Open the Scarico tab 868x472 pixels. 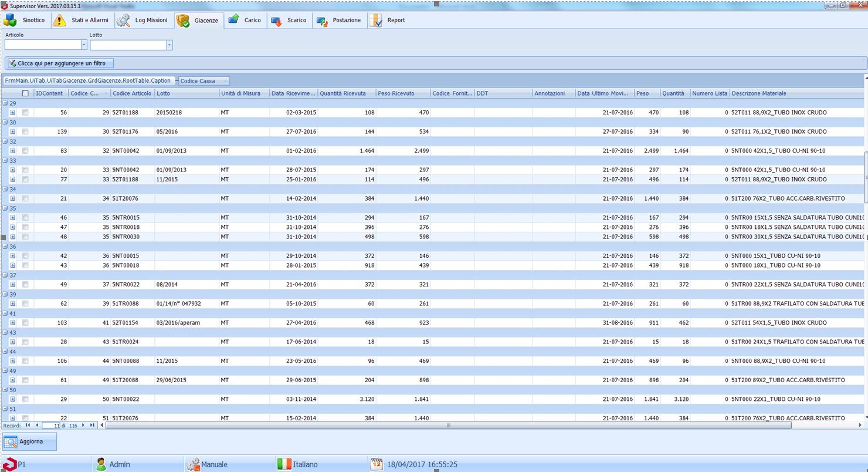(289, 21)
